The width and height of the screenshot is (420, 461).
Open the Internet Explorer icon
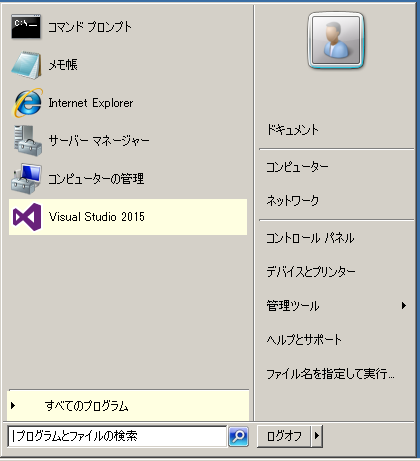pos(28,103)
